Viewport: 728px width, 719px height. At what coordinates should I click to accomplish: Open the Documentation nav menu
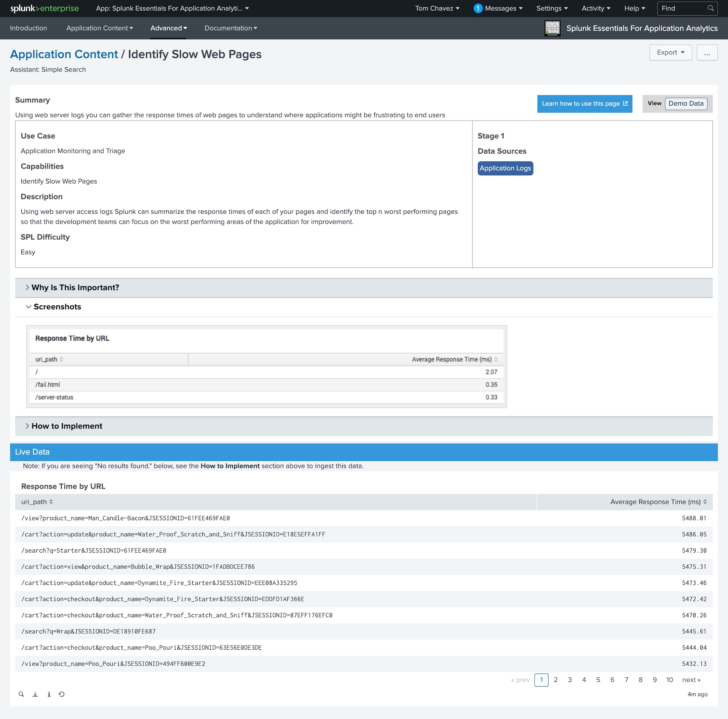[231, 28]
